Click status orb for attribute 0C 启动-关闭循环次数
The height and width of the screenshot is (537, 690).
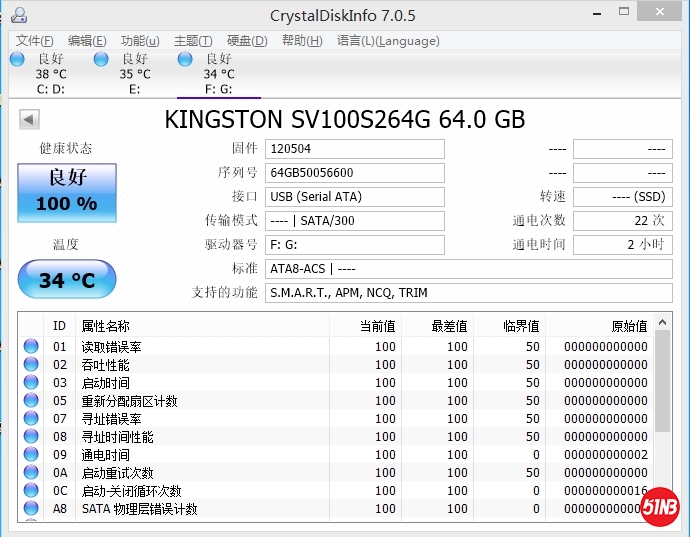[31, 491]
